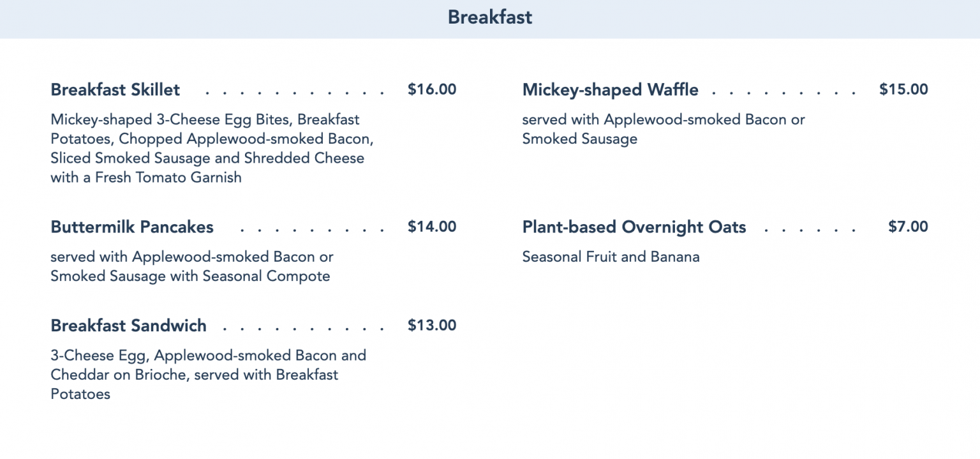Open the Mickey-shaped Waffle menu item
The width and height of the screenshot is (980, 459).
tap(611, 89)
